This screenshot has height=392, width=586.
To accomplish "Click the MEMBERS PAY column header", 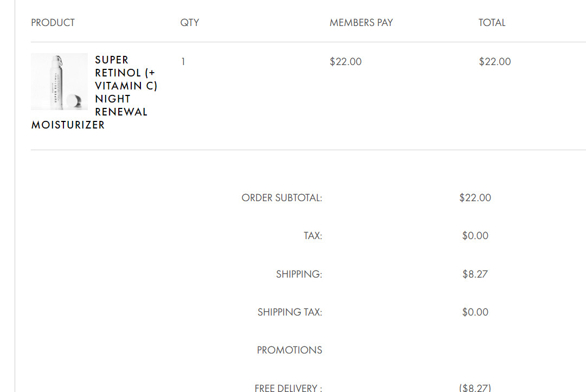I will coord(361,22).
